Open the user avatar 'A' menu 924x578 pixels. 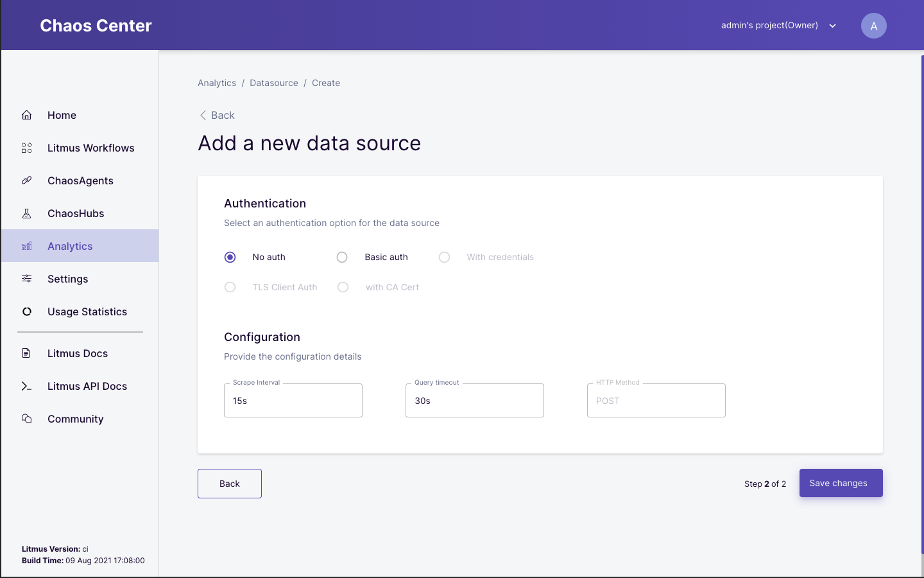(873, 26)
